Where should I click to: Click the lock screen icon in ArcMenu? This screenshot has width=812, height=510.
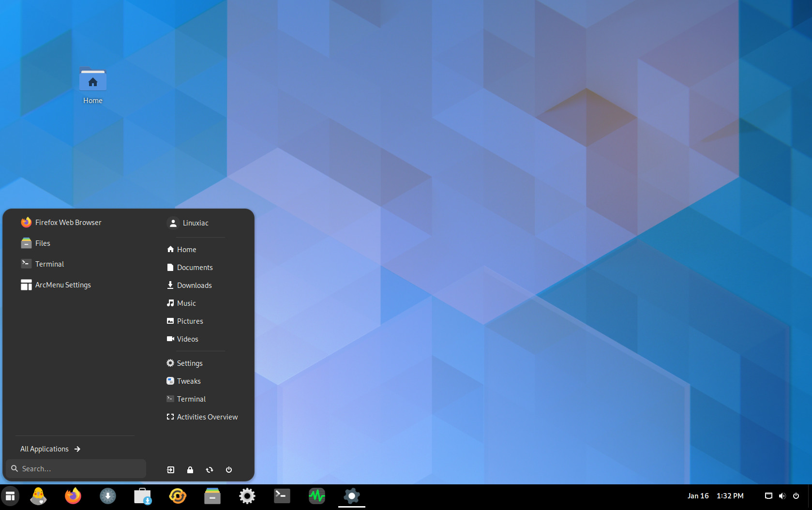190,470
